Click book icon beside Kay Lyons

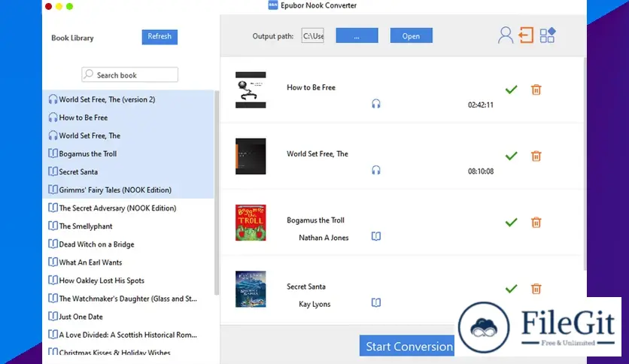point(376,302)
